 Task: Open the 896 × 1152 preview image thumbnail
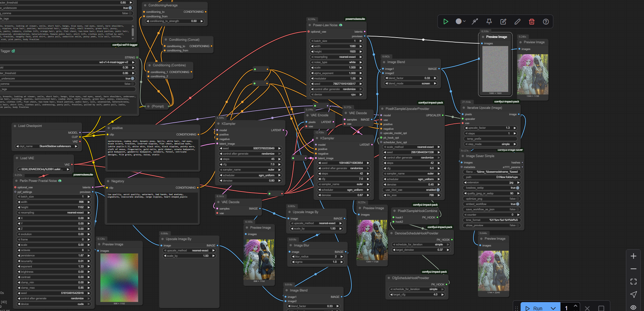[x=259, y=259]
